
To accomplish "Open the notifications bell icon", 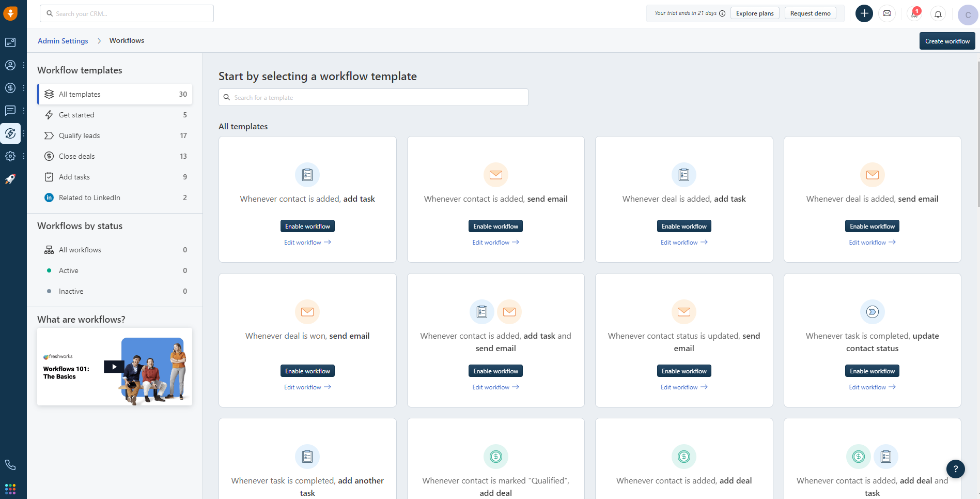I will (x=938, y=14).
